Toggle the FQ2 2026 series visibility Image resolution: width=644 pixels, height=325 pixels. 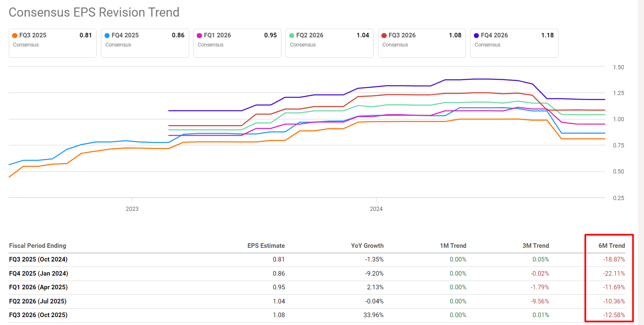(x=329, y=43)
